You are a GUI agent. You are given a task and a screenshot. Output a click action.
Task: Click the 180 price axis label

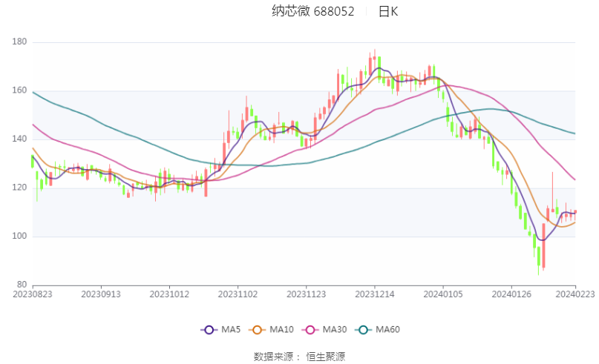pyautogui.click(x=19, y=42)
